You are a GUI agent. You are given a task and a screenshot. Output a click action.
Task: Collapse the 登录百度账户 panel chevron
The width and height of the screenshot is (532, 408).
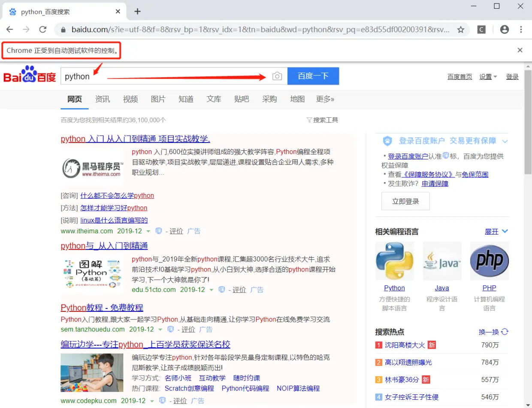(x=505, y=141)
